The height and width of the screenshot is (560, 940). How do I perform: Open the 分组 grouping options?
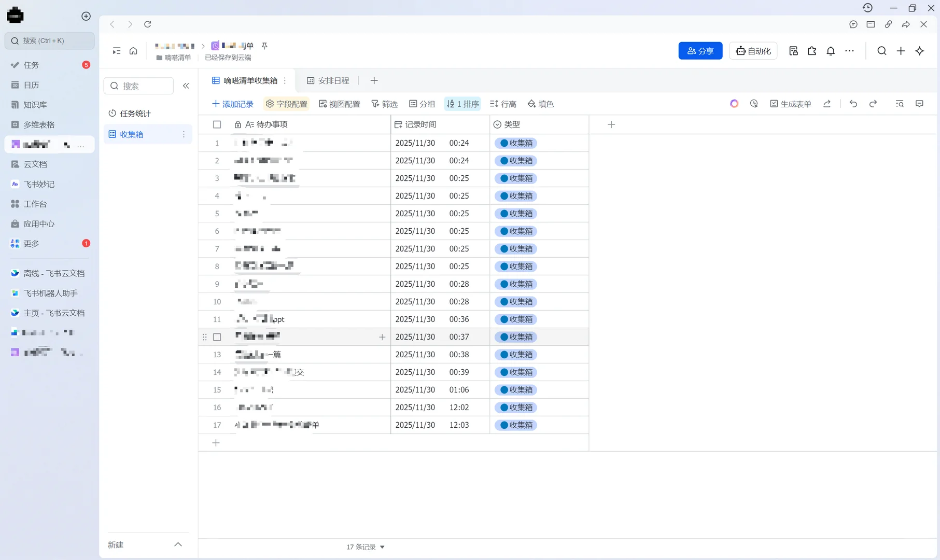(422, 104)
